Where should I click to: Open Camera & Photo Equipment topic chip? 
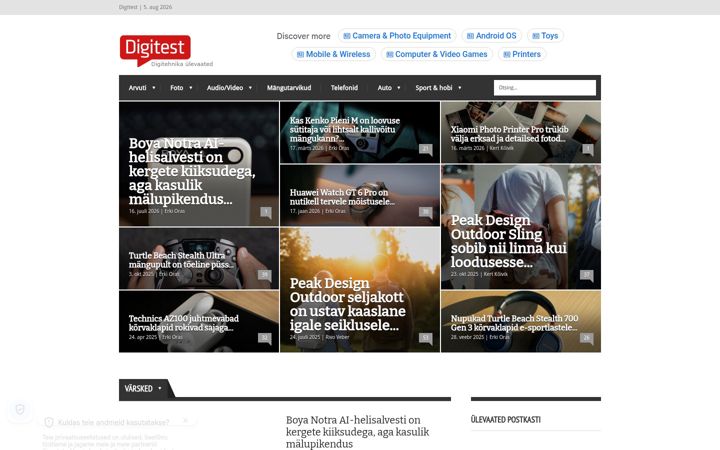pos(397,36)
